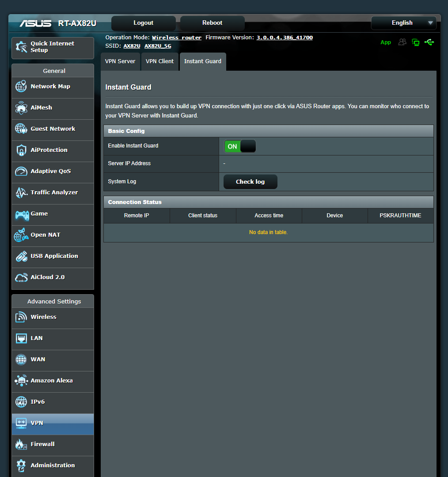Click the PSKRAUTHTIME column header
This screenshot has height=477, width=448.
coord(401,216)
